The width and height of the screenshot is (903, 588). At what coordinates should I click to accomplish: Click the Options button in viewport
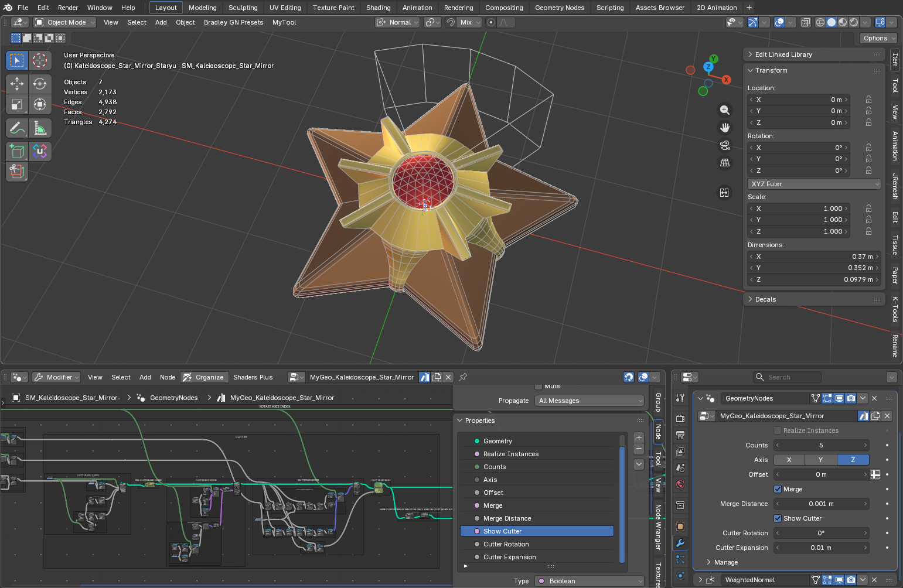click(x=879, y=38)
